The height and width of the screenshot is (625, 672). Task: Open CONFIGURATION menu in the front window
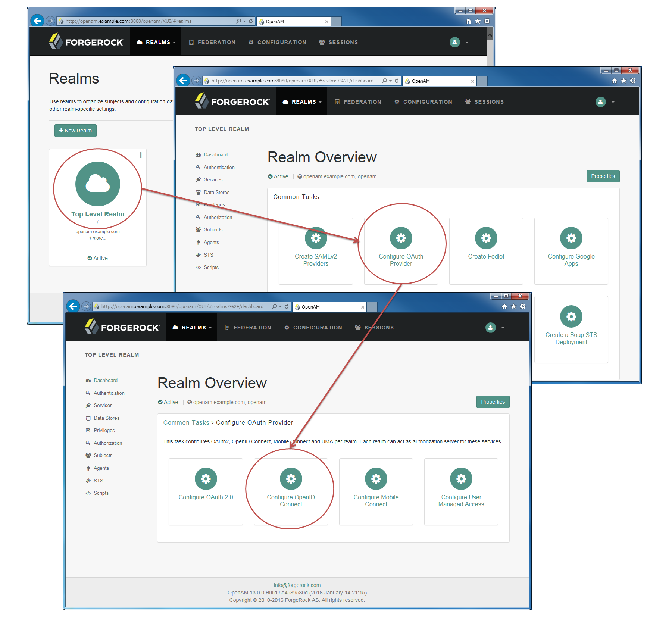tap(313, 328)
